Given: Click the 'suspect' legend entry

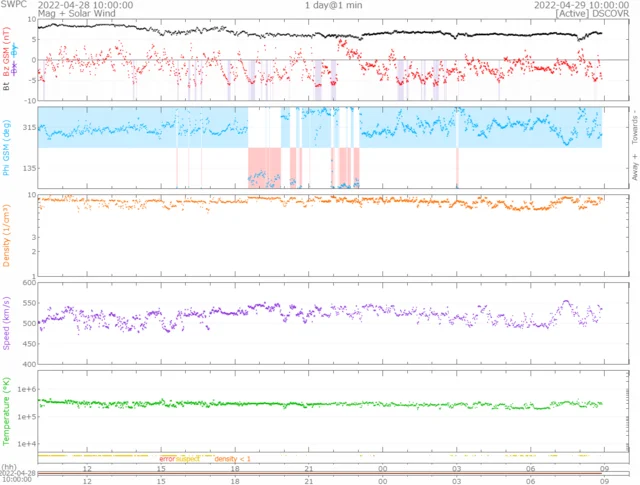Looking at the screenshot, I should (188, 459).
